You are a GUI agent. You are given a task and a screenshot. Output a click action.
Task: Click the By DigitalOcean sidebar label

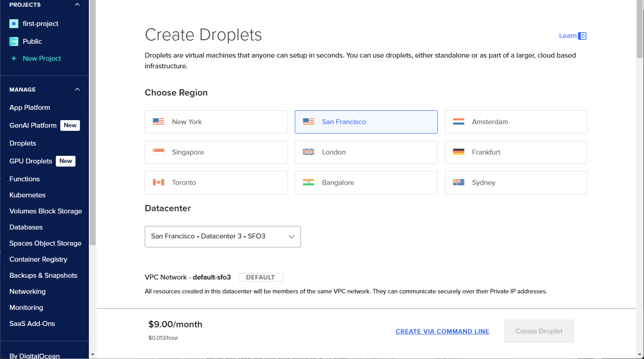click(34, 355)
